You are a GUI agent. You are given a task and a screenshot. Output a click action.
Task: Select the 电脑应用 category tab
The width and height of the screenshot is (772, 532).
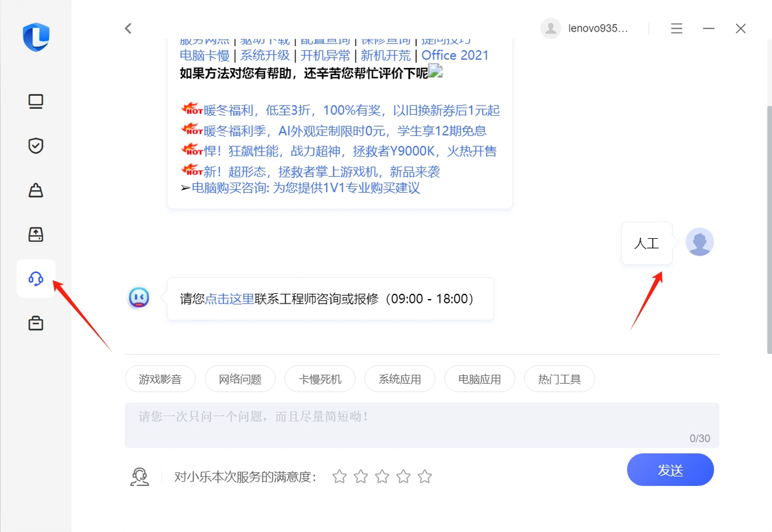coord(479,379)
